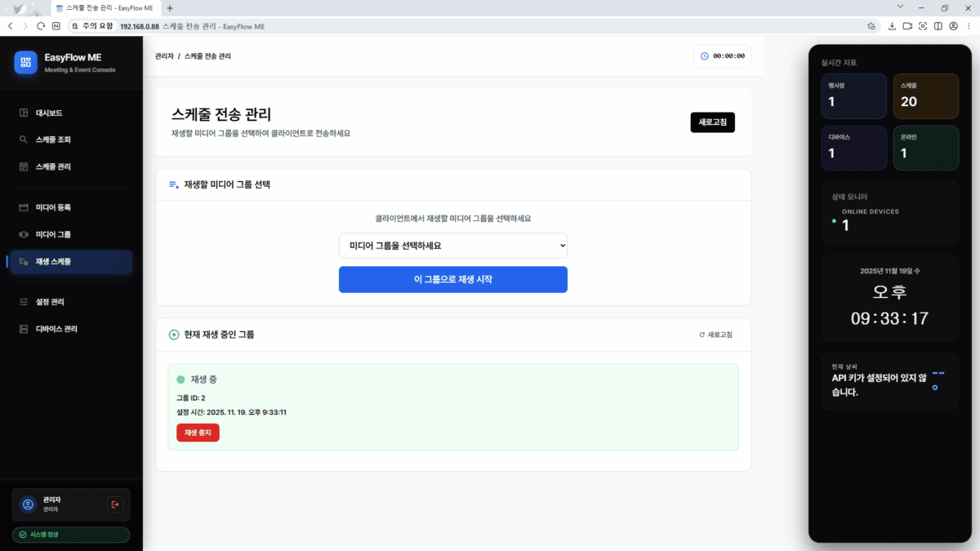Click the 디바이스 관리 device icon

25,328
